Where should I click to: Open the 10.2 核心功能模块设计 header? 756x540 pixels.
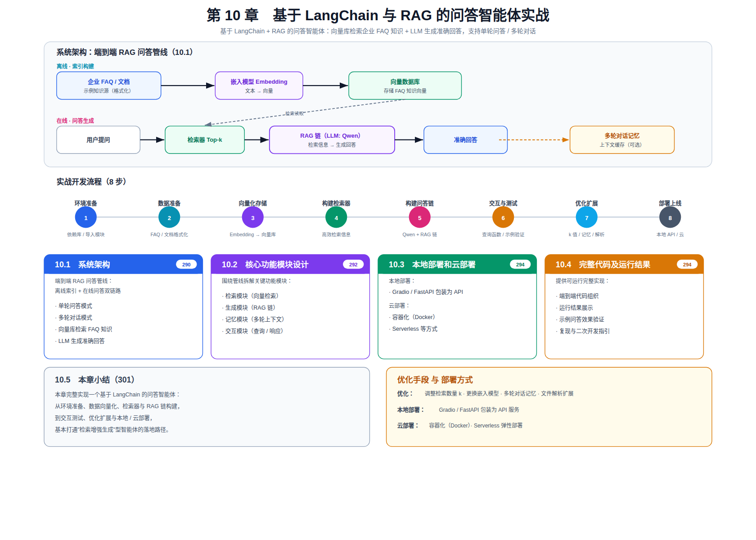pyautogui.click(x=290, y=265)
